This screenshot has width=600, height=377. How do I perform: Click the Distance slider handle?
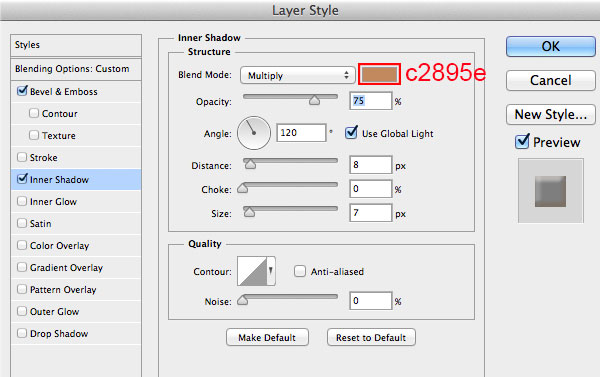[250, 165]
